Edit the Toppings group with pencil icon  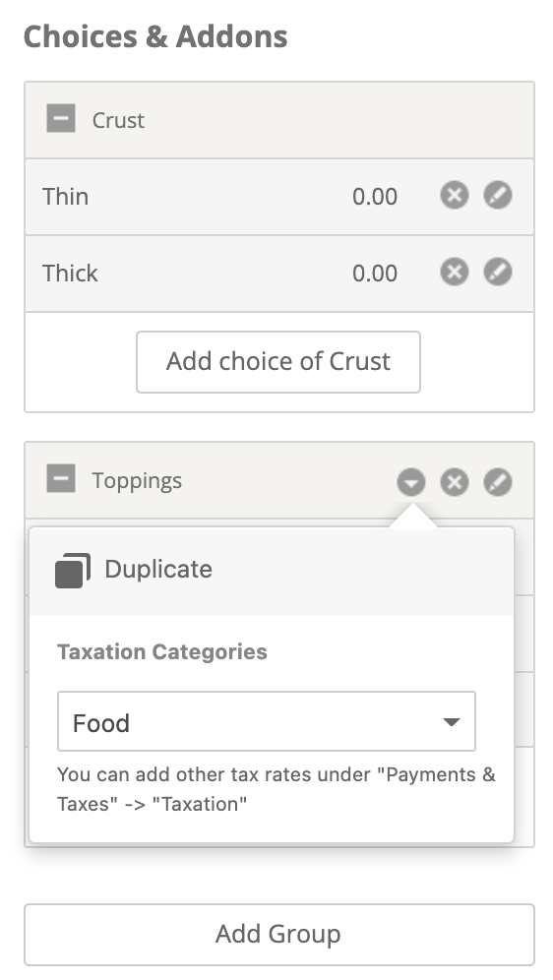[x=498, y=482]
